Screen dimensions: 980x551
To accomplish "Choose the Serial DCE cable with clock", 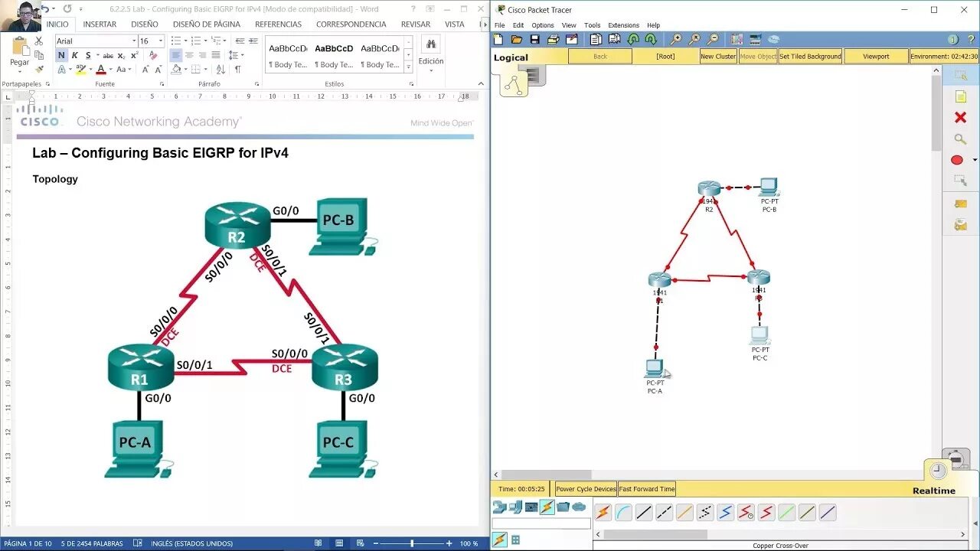I will [746, 513].
